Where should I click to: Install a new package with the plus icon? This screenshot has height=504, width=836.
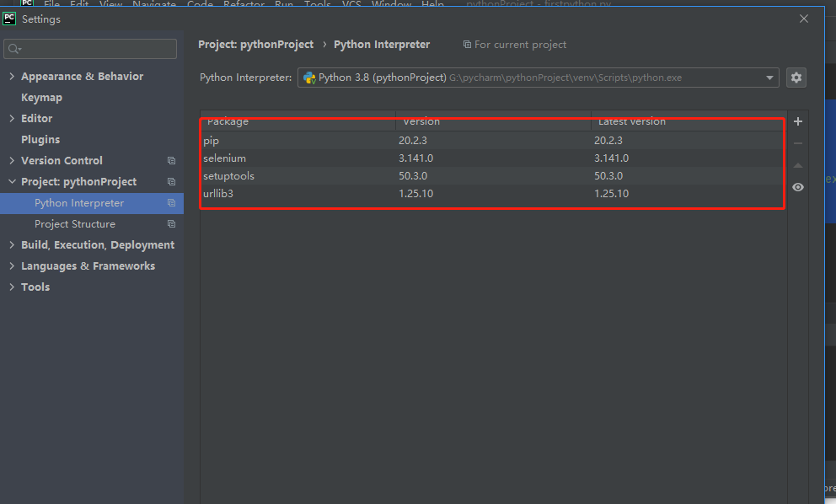[798, 121]
